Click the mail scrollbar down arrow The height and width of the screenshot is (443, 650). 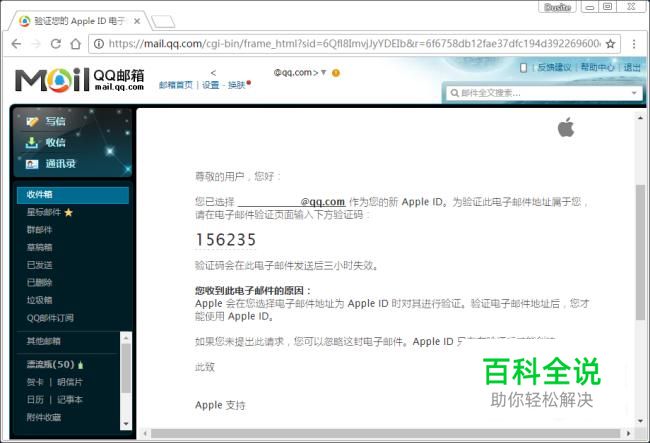pos(640,421)
